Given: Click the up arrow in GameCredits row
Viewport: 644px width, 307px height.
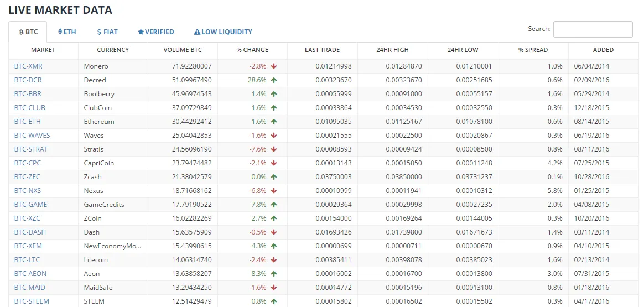Looking at the screenshot, I should [274, 205].
